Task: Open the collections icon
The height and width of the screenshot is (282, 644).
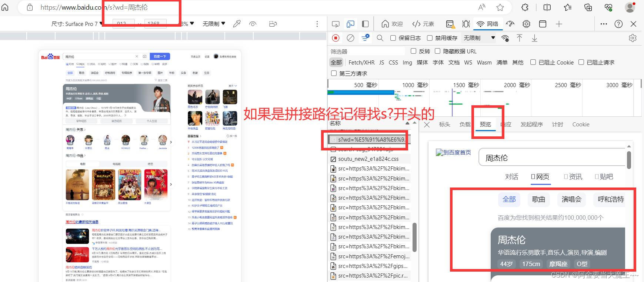Action: [588, 7]
